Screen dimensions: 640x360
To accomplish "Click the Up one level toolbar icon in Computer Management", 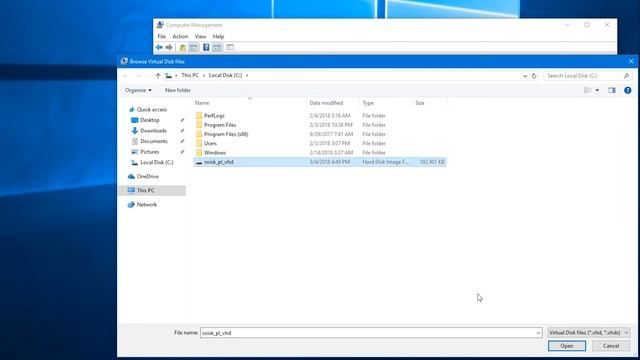I will point(182,47).
